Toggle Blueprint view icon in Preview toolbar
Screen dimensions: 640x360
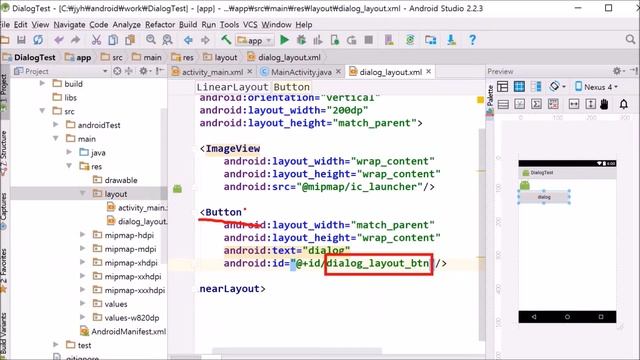[x=519, y=87]
